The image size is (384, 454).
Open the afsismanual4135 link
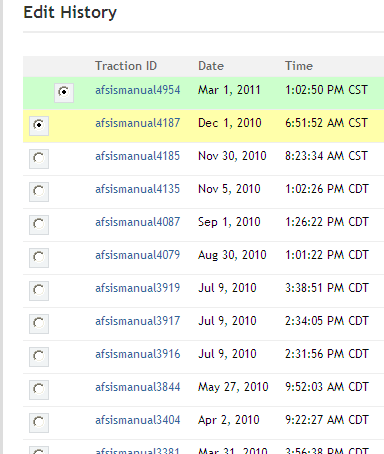tap(138, 189)
